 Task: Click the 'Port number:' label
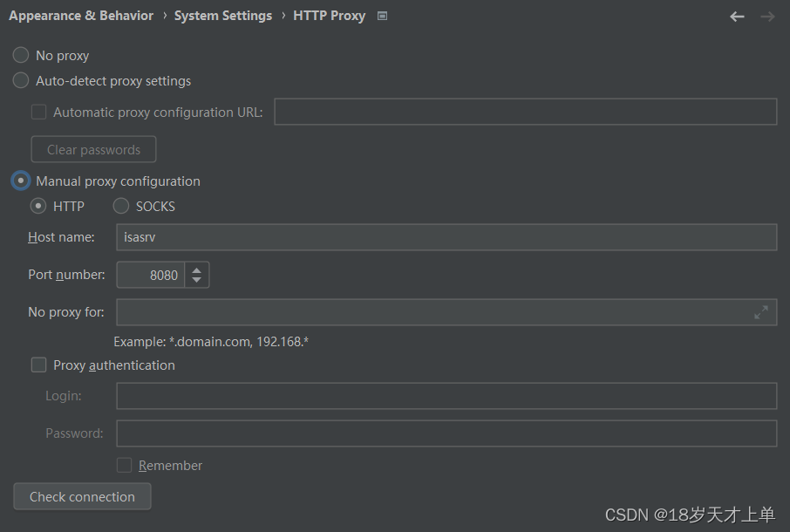(66, 275)
